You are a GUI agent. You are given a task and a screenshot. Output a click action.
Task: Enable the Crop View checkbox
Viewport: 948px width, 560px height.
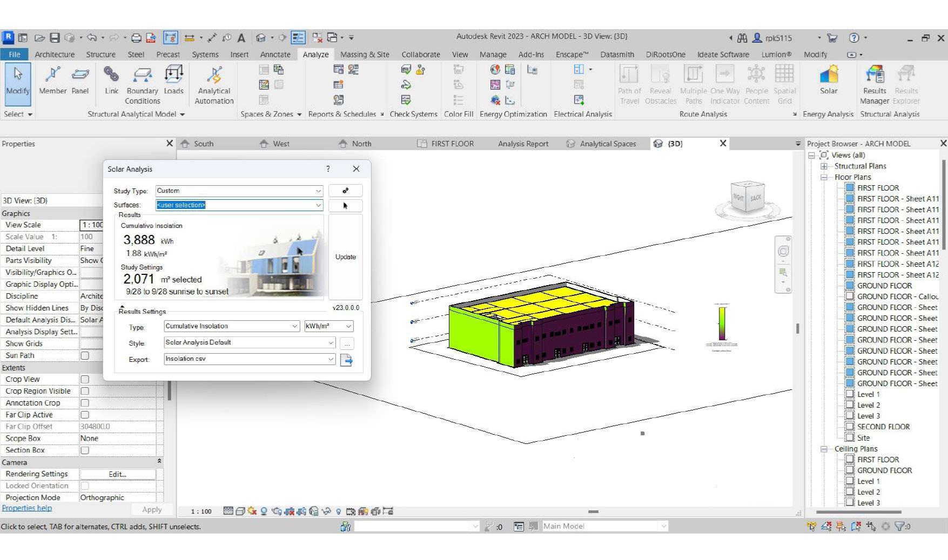tap(85, 379)
